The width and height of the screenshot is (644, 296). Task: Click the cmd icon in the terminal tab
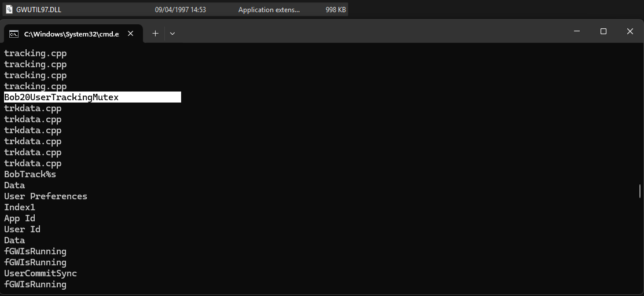click(13, 34)
